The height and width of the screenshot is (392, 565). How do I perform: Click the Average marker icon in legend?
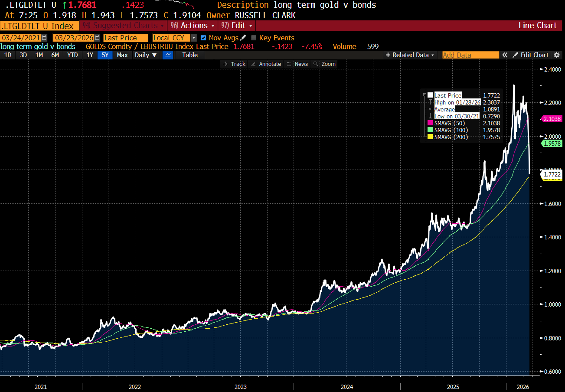(430, 109)
